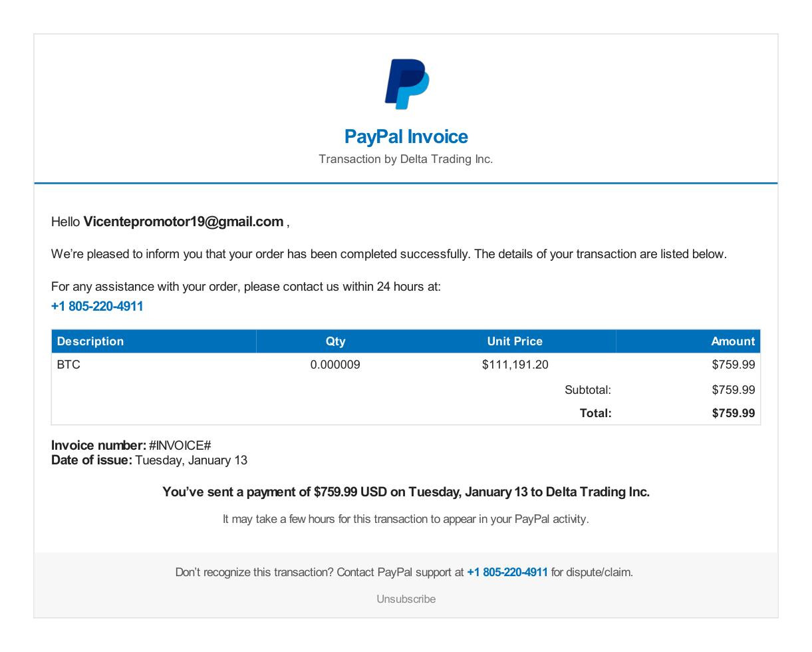Click 'Transaction by Delta Trading Inc.' subtitle
The image size is (812, 652).
point(406,159)
